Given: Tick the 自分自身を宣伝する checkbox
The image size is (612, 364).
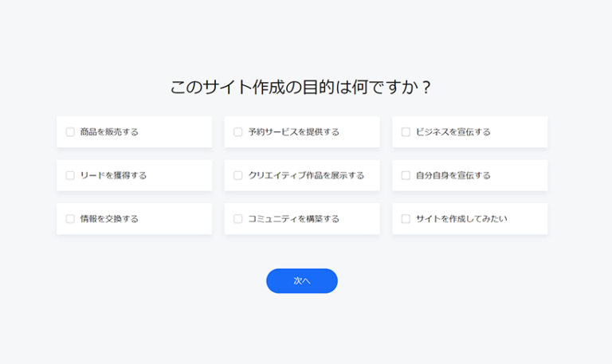Looking at the screenshot, I should [x=406, y=175].
